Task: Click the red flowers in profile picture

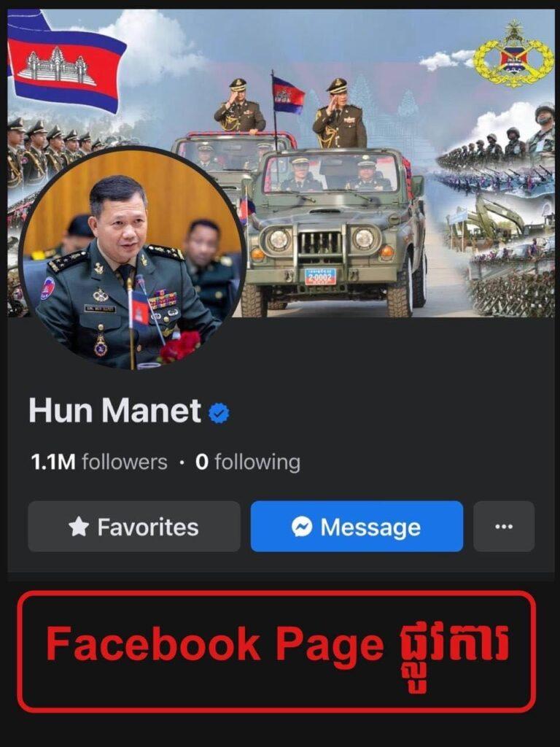Action: pos(180,347)
